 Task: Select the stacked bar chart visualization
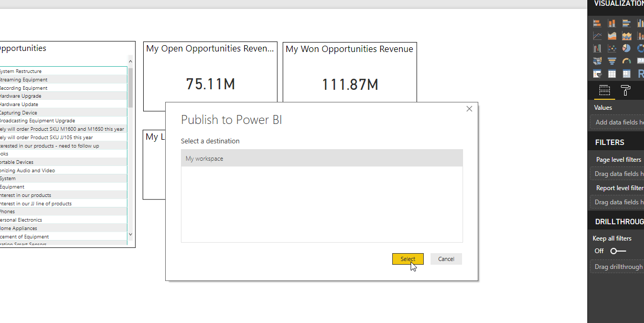click(x=597, y=23)
